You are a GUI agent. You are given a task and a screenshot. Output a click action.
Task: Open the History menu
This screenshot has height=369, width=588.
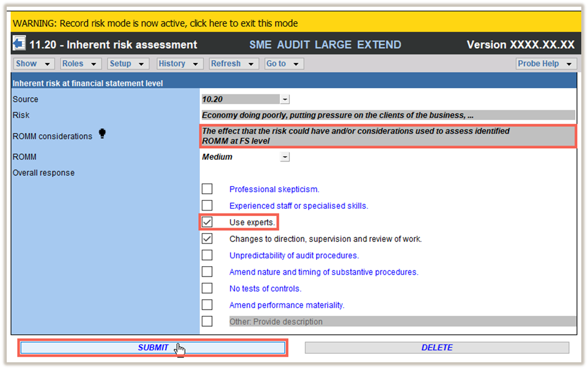(x=180, y=64)
